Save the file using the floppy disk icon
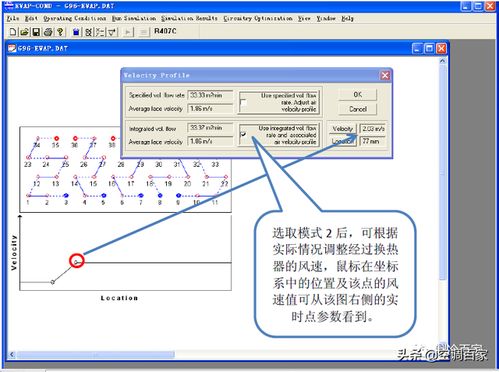The image size is (499, 372). [36, 32]
